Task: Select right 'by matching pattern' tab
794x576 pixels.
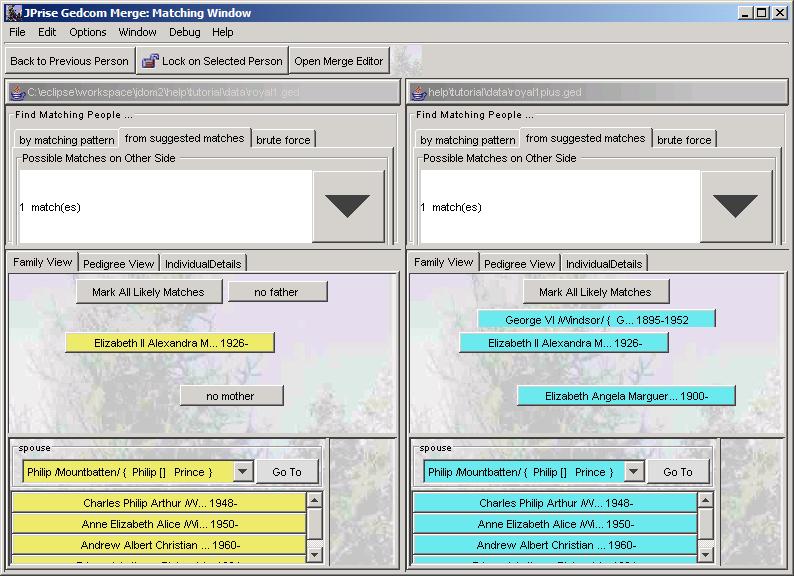Action: [468, 140]
